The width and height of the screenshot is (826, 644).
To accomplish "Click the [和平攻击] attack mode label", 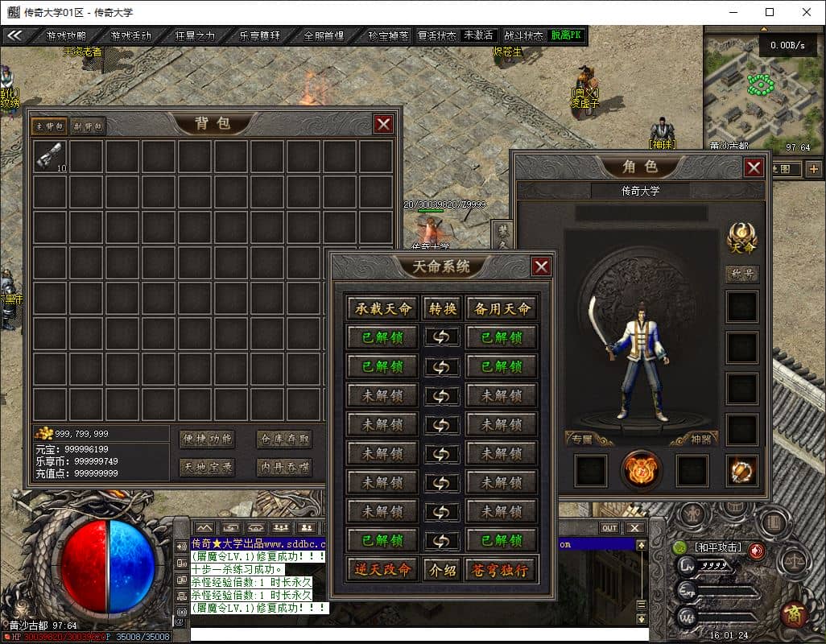I will pos(717,547).
